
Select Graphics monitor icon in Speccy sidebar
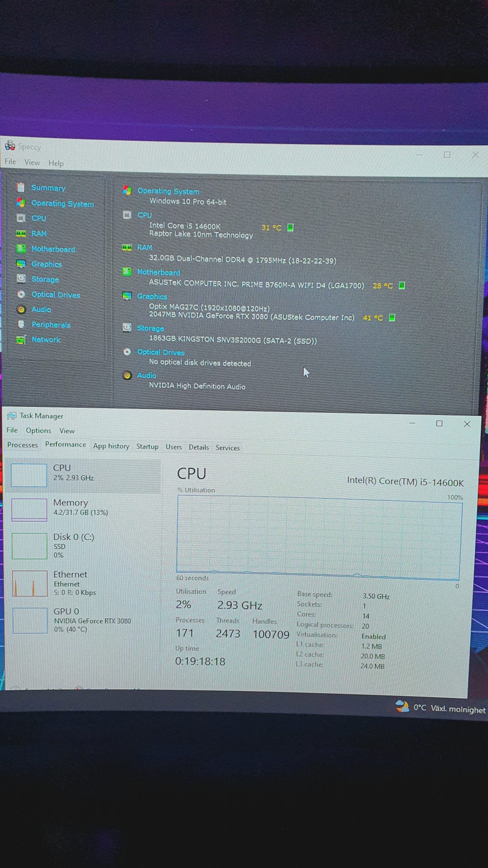pos(21,263)
